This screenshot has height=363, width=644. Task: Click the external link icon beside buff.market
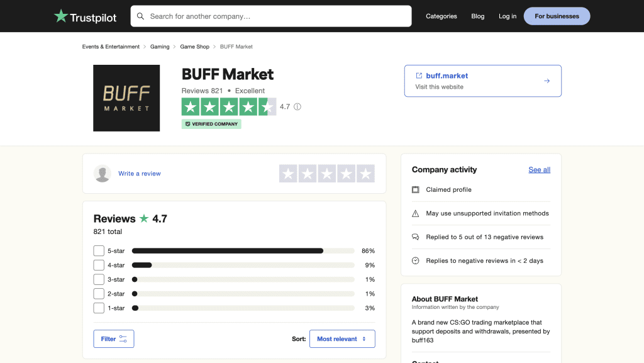click(x=418, y=75)
